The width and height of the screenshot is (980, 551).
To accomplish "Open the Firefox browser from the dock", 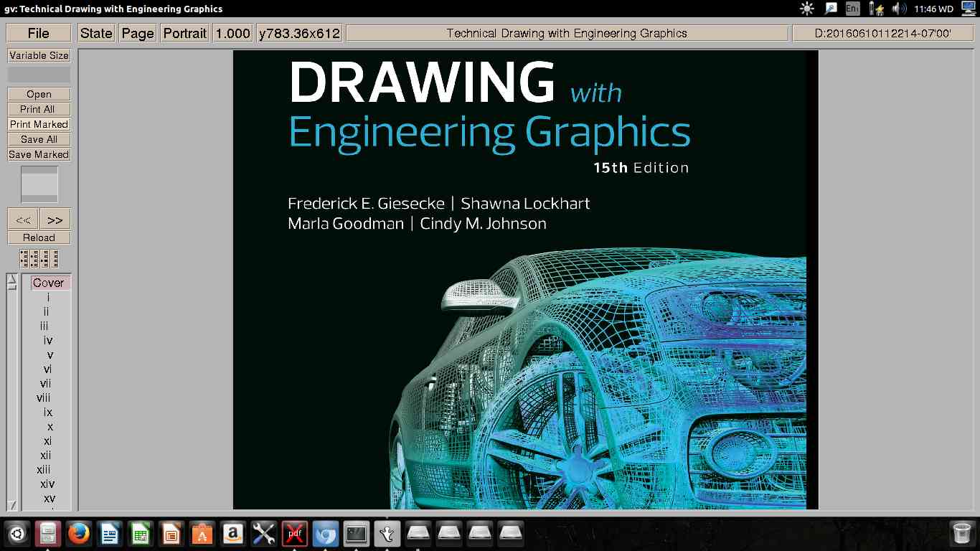I will tap(78, 534).
